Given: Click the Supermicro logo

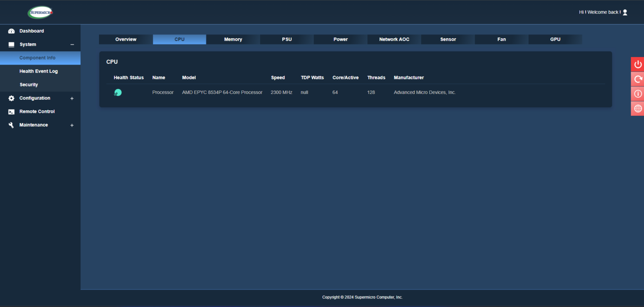Looking at the screenshot, I should click(x=40, y=12).
